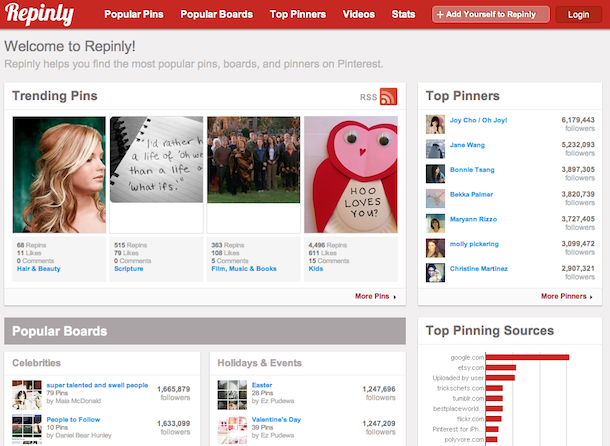The width and height of the screenshot is (610, 446).
Task: Click the 4,496 Repins count
Action: click(328, 245)
